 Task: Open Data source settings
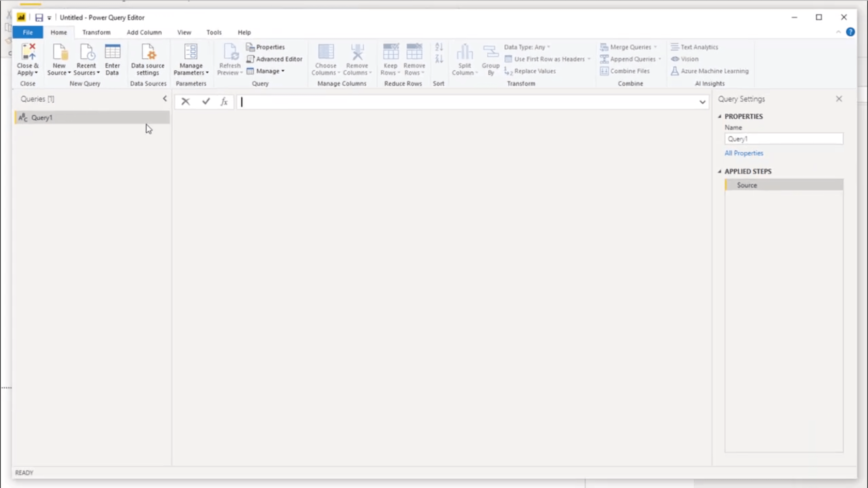click(148, 60)
